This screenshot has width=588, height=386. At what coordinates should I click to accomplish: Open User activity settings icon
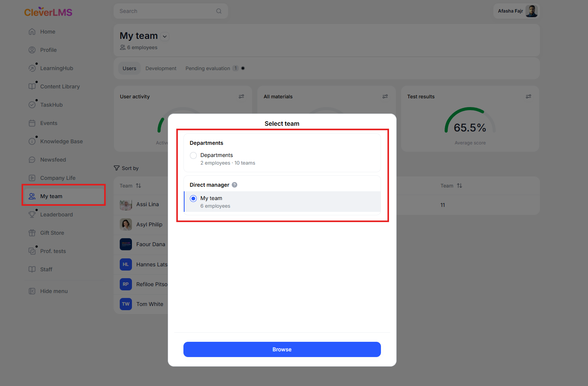241,96
